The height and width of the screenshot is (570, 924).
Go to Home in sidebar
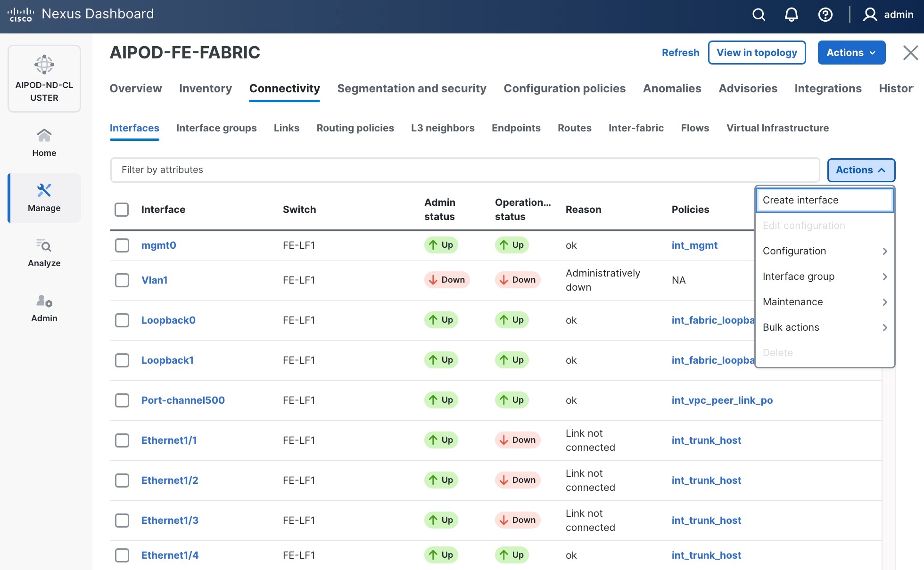44,143
